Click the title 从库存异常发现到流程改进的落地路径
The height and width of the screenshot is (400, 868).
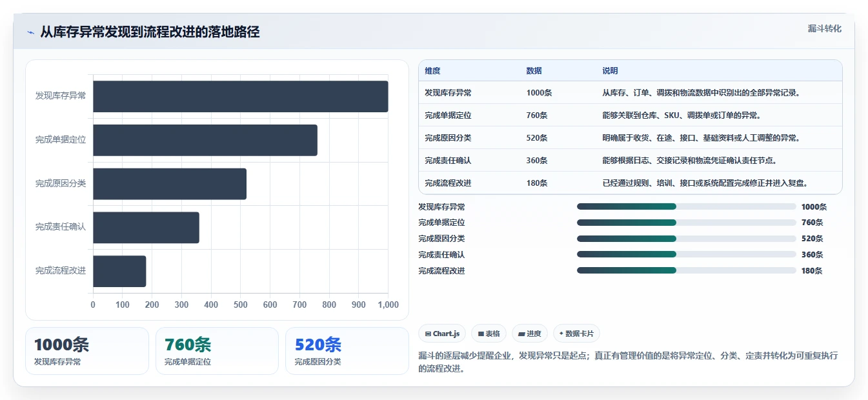click(x=150, y=32)
